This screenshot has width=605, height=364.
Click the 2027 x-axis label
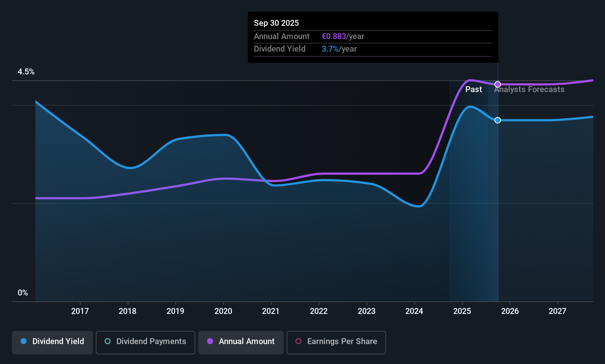tap(557, 311)
